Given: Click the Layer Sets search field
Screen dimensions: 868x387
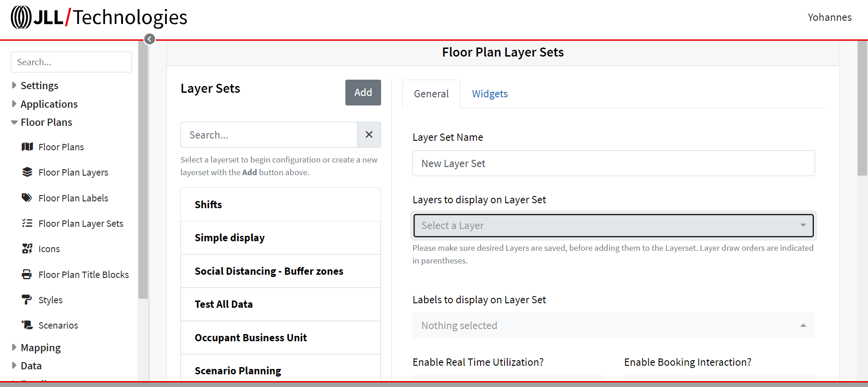Looking at the screenshot, I should (269, 134).
